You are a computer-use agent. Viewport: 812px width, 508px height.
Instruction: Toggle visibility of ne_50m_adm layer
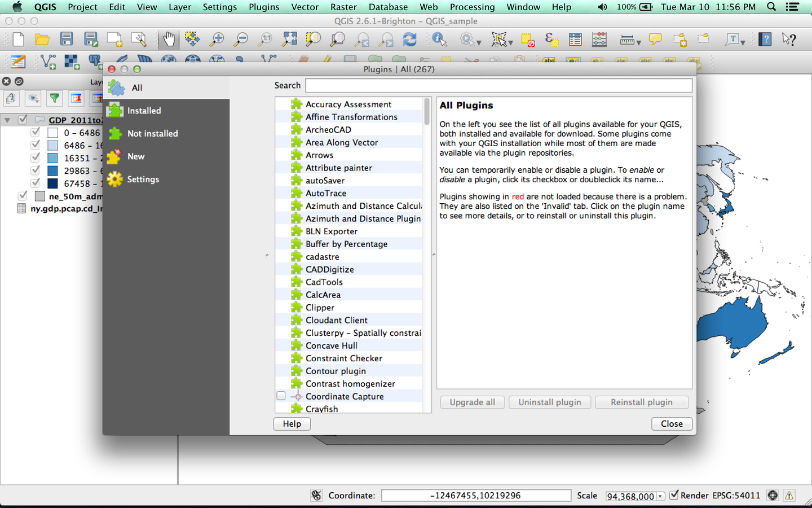click(23, 196)
